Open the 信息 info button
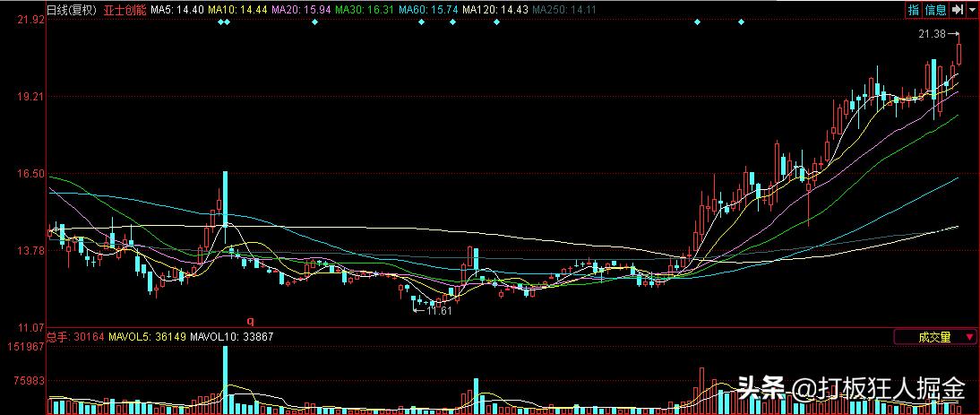Viewport: 980px width, 415px height. point(935,9)
